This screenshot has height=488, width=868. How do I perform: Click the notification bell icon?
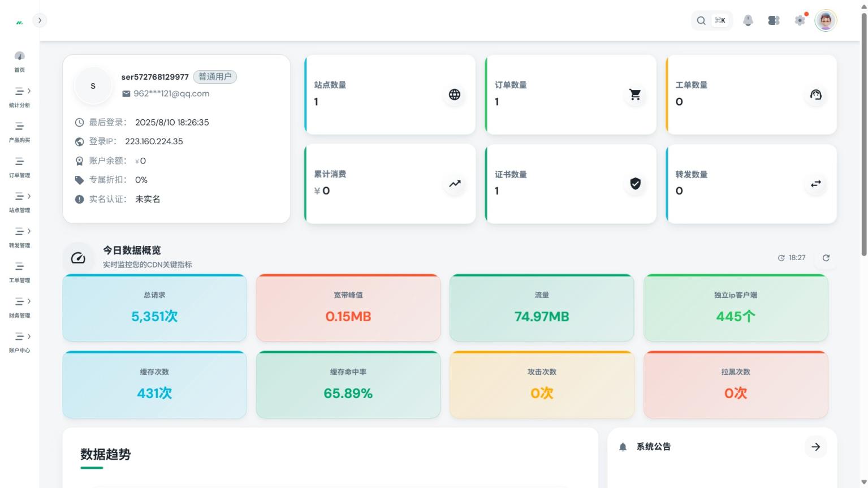tap(748, 21)
